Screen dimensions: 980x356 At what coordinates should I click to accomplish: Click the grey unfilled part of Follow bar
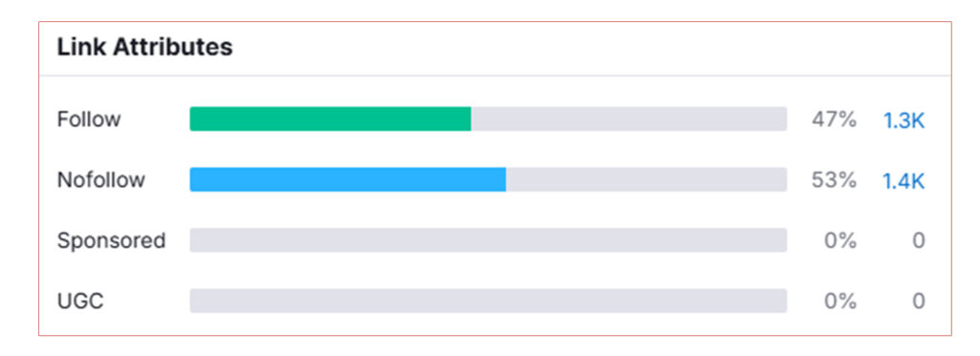(629, 120)
